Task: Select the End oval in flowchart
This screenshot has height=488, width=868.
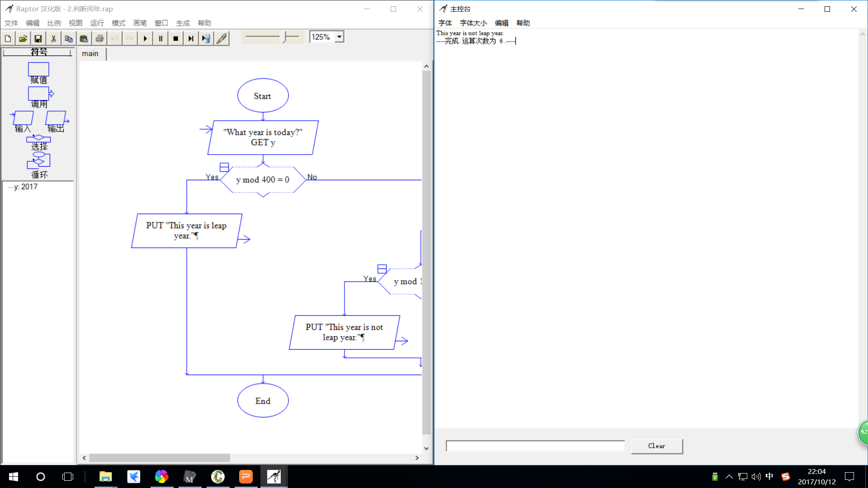Action: (263, 401)
